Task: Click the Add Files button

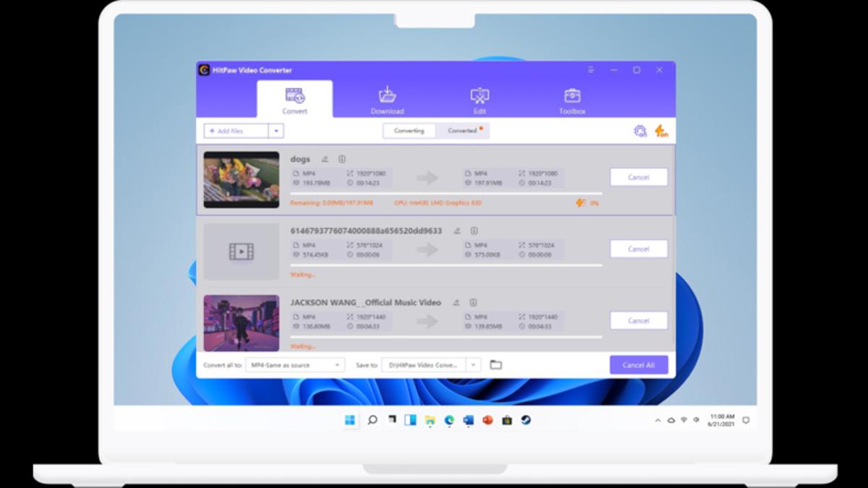Action: (x=236, y=131)
